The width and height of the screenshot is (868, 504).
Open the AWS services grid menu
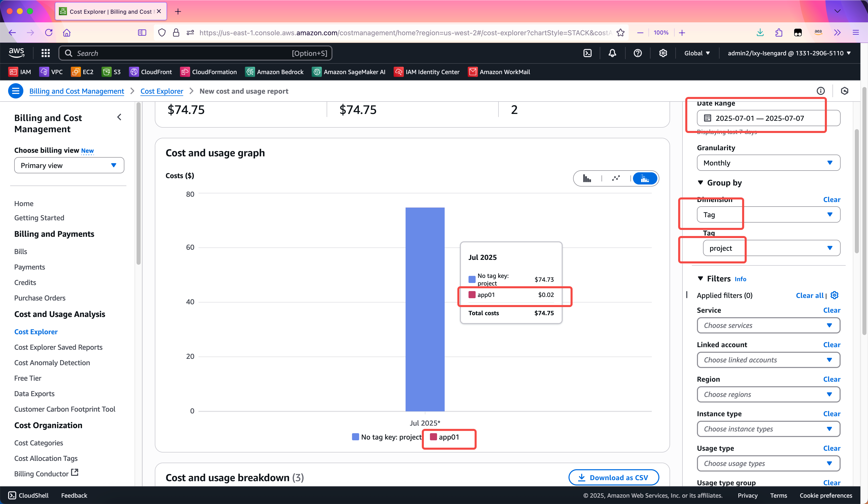click(x=45, y=53)
